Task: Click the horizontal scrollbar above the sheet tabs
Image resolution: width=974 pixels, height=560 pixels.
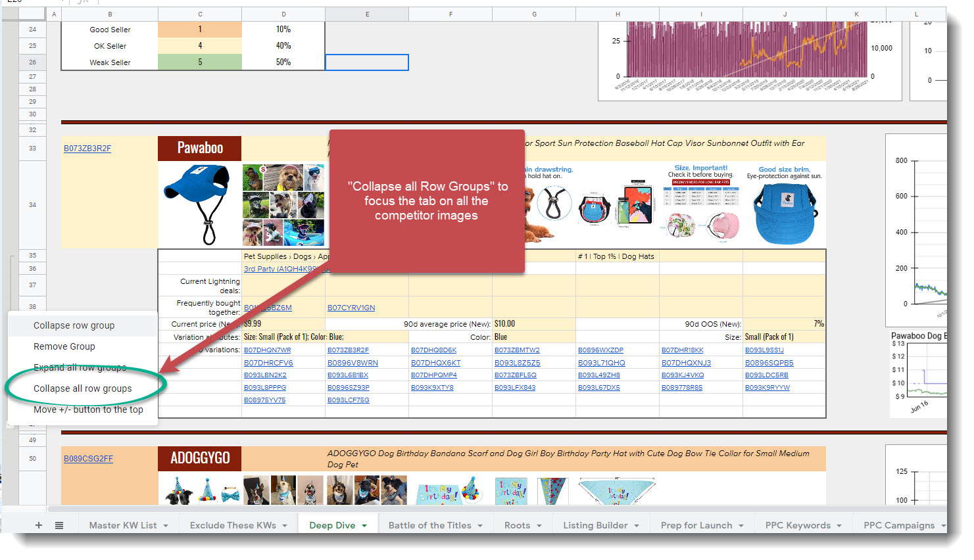Action: coord(497,509)
